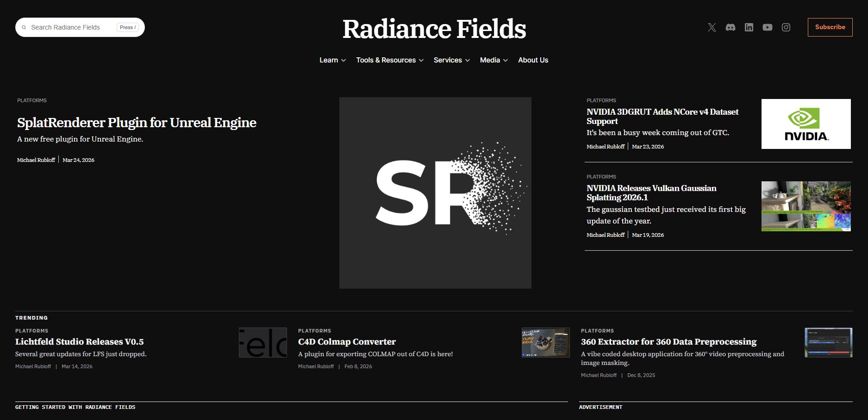
Task: Open the C4D Colmap Converter article
Action: coord(347,342)
